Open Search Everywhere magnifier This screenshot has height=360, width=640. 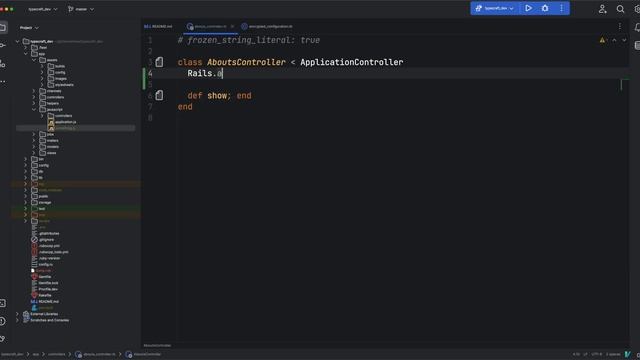click(620, 9)
